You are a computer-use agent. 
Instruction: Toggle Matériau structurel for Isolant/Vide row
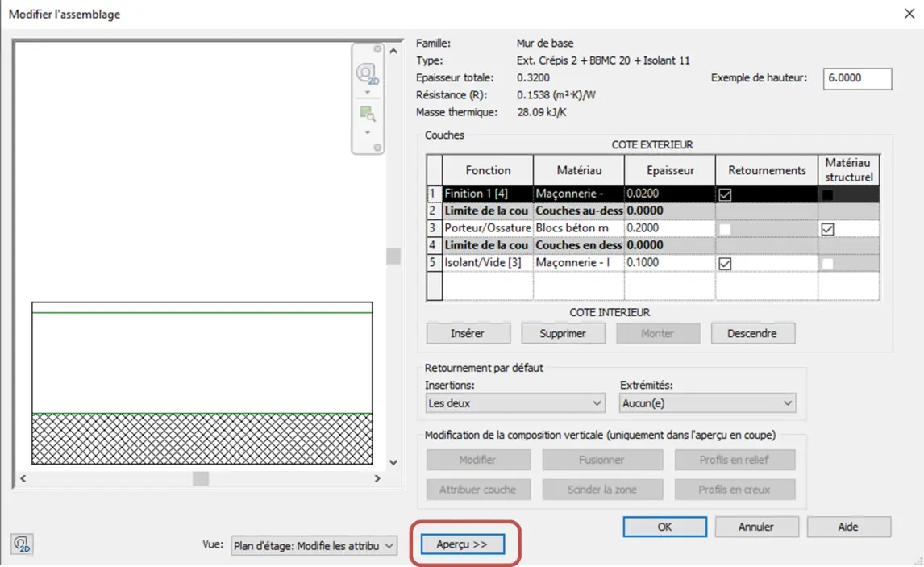click(827, 264)
